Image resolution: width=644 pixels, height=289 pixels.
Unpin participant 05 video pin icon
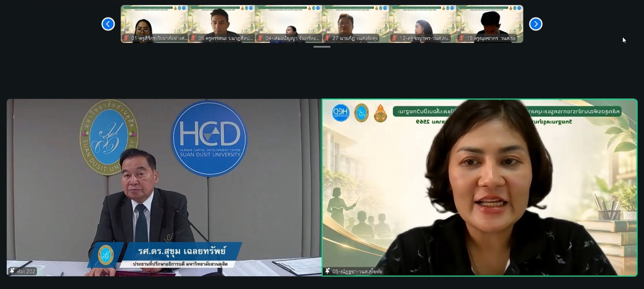pyautogui.click(x=327, y=271)
